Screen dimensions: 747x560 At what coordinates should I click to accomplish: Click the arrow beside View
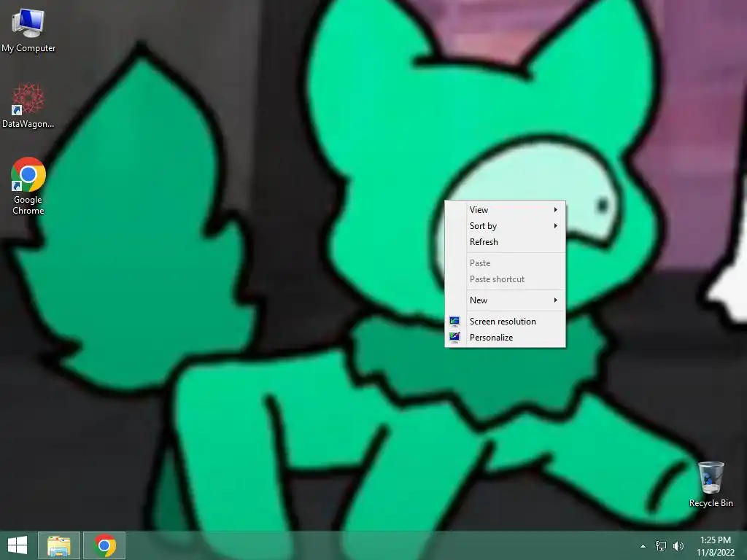click(555, 209)
